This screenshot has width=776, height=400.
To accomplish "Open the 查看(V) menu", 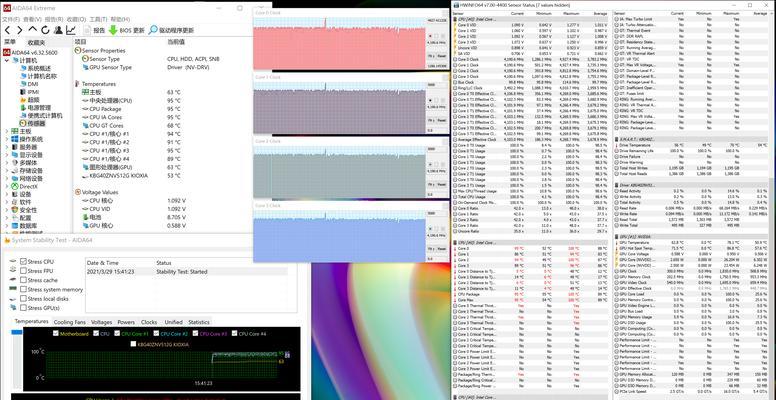I will (x=33, y=19).
